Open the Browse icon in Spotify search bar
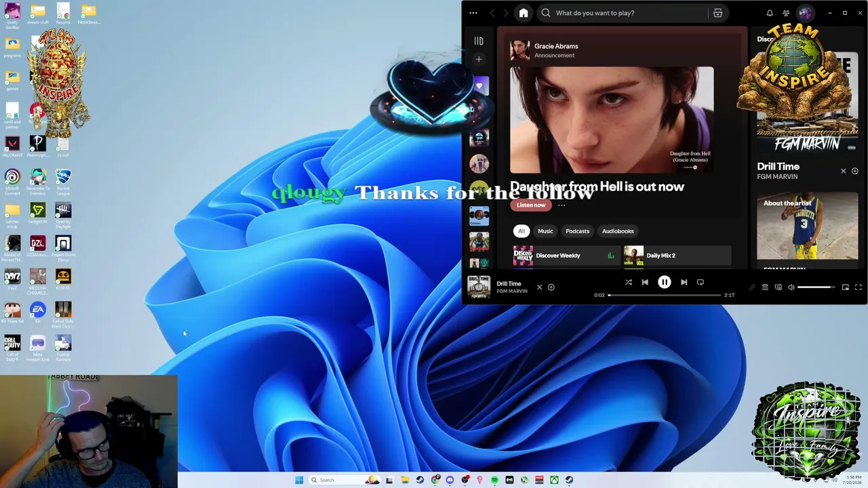 pyautogui.click(x=717, y=13)
